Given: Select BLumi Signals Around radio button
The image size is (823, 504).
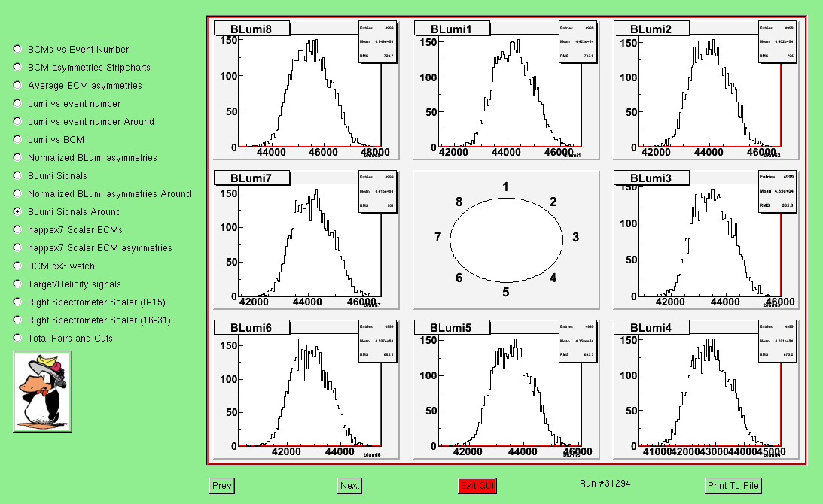Looking at the screenshot, I should 17,211.
